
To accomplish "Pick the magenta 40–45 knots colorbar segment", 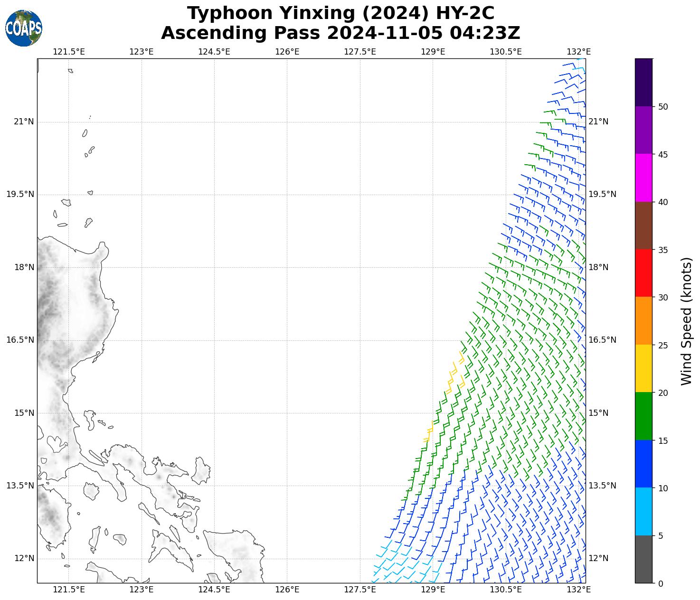I will point(643,178).
